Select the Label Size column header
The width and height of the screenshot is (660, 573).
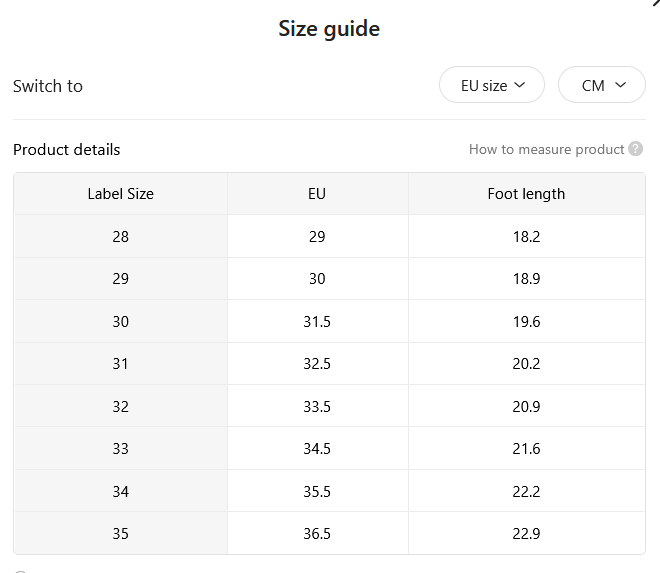pos(121,194)
